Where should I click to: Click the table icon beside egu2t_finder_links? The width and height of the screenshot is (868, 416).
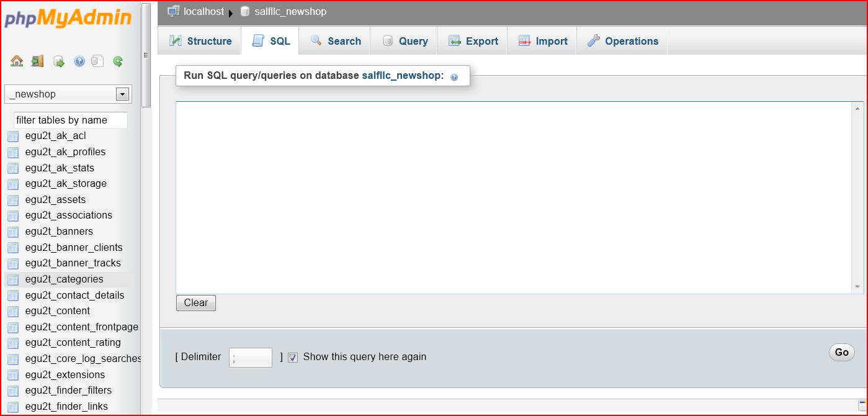(13, 407)
